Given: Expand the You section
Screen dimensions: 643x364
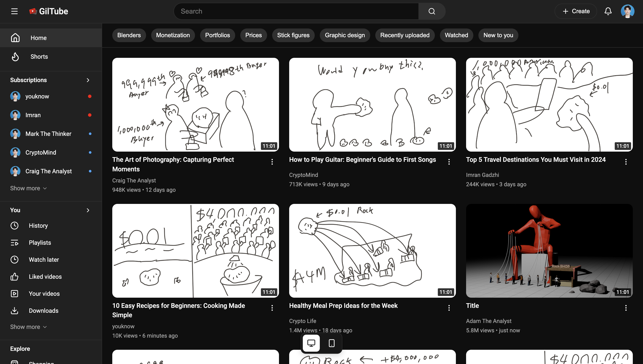Looking at the screenshot, I should click(88, 210).
